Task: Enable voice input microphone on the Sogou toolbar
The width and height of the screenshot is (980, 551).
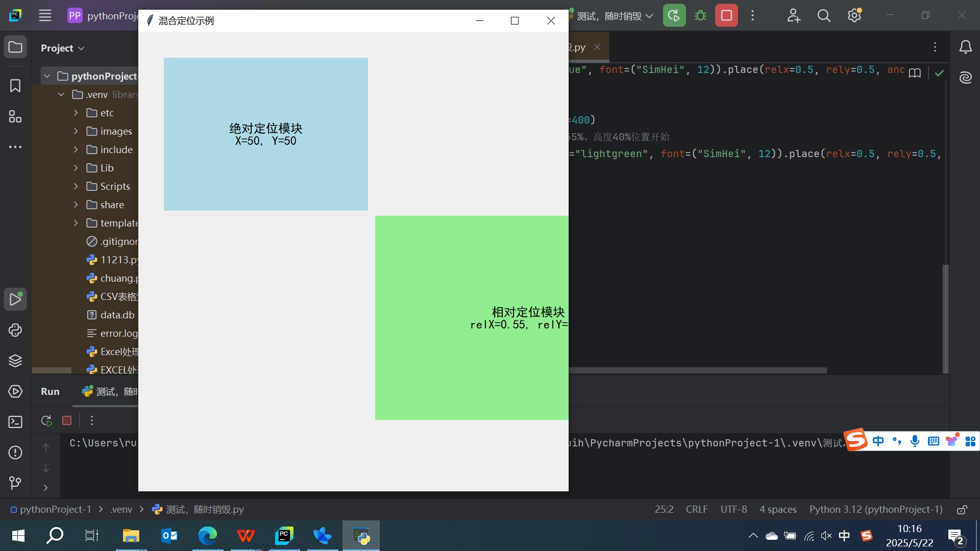Action: tap(915, 441)
